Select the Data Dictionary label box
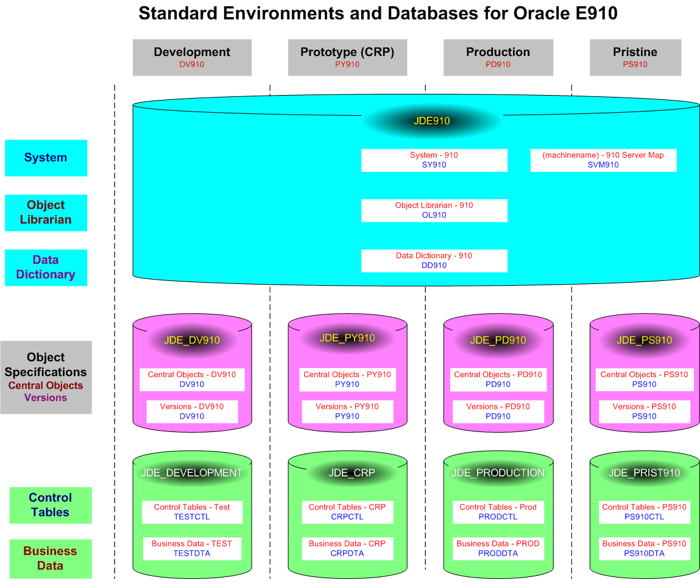700x588 pixels. point(46,268)
